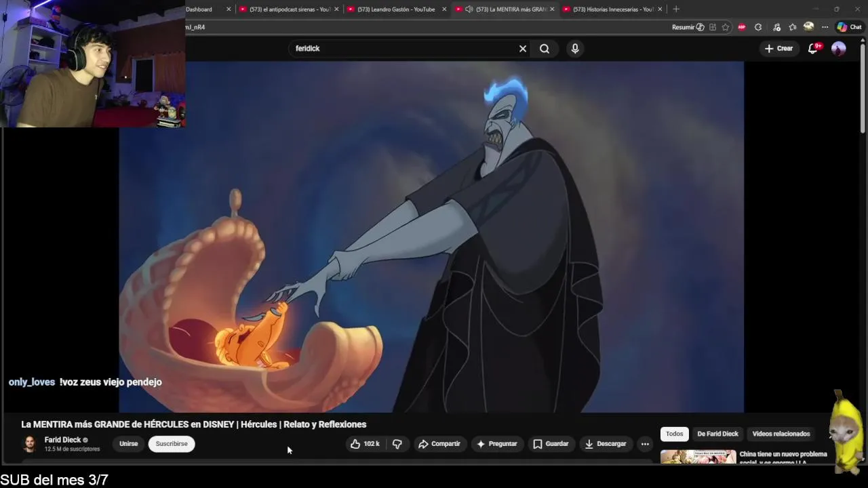Close the 'Leandro Gastón' tab
Screen dimensions: 868x488
click(444, 9)
